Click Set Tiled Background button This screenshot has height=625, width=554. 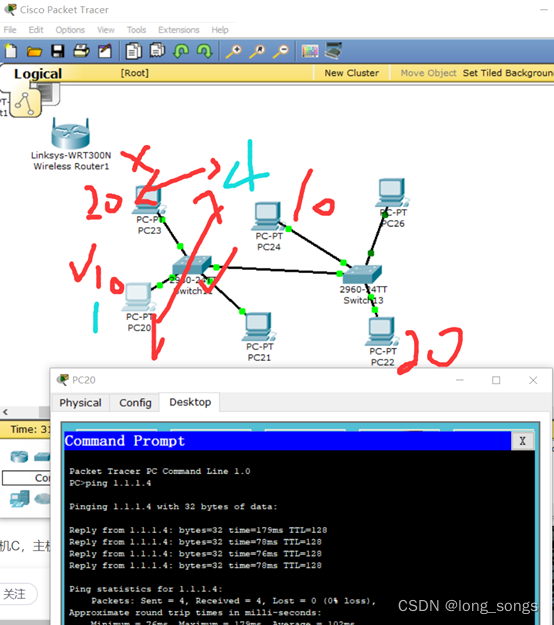(508, 73)
